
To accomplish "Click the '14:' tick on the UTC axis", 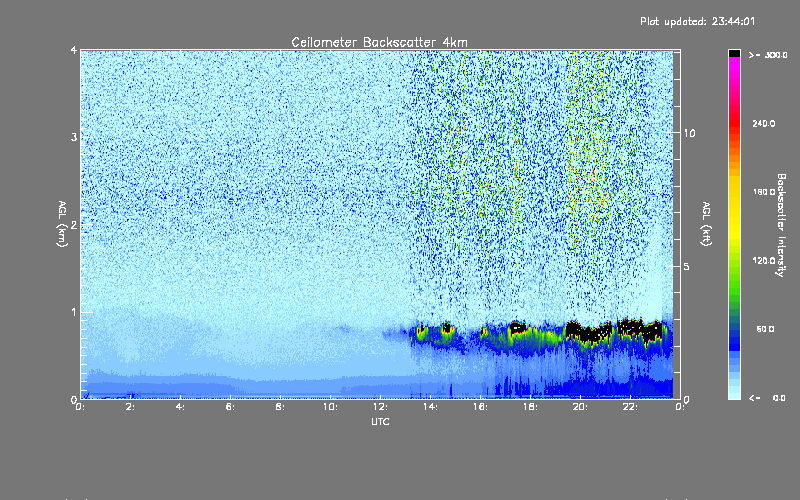I will pos(430,407).
